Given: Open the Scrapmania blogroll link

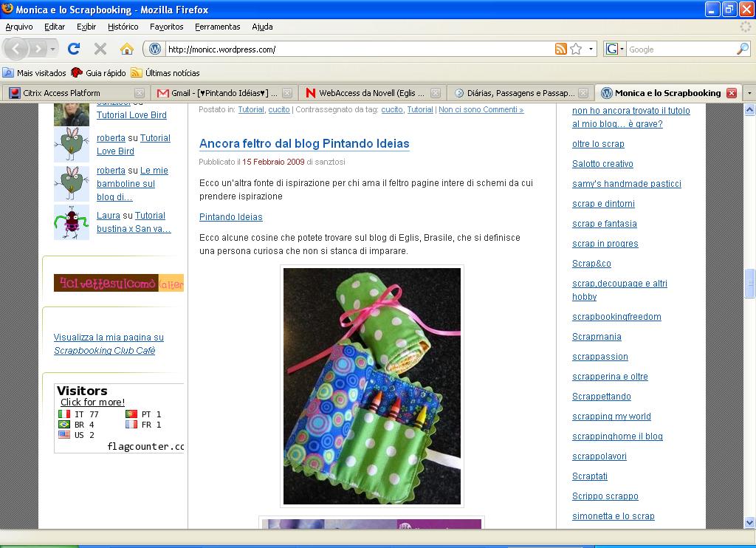Looking at the screenshot, I should point(597,337).
